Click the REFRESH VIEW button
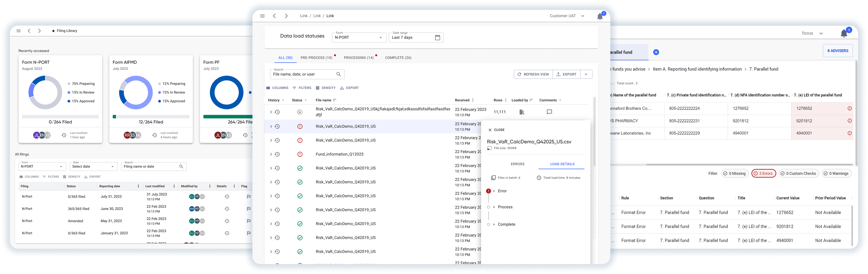The image size is (868, 274). [x=533, y=74]
